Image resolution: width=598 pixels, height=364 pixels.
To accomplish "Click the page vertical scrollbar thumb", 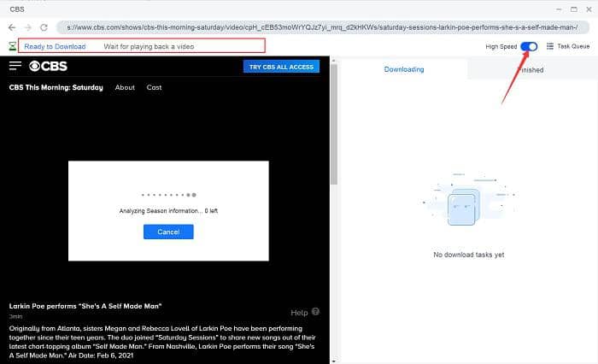I will coord(334,124).
